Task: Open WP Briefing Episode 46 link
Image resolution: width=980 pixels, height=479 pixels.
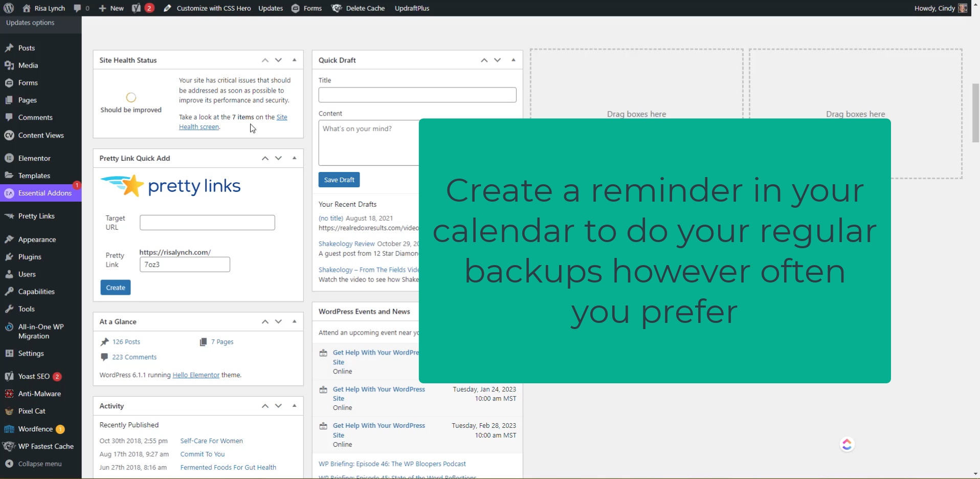Action: click(392, 464)
